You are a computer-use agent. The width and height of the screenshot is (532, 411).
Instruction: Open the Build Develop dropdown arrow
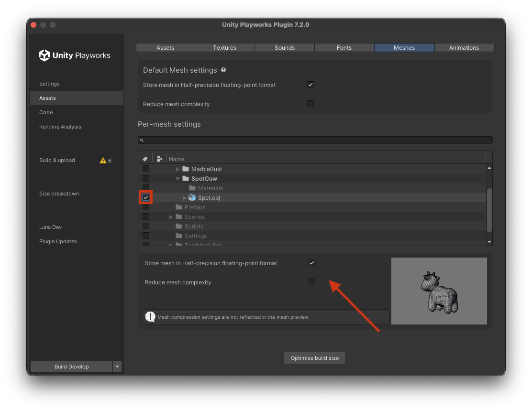(x=117, y=367)
